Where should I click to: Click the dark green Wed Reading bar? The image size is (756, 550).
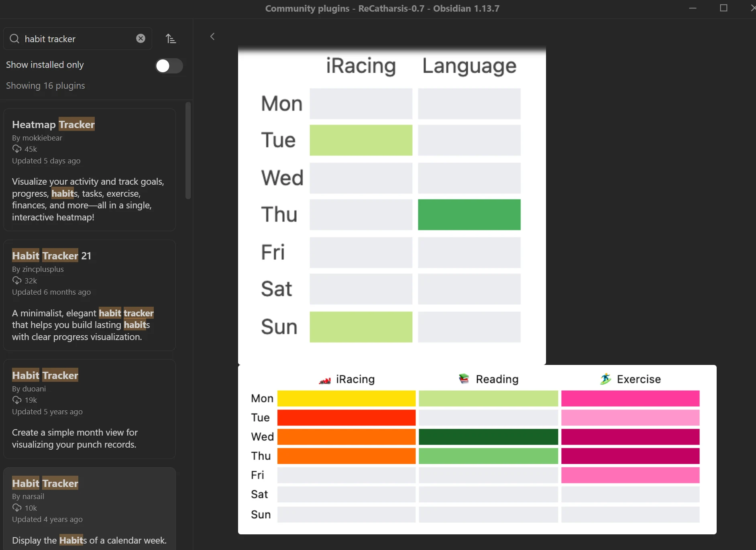tap(488, 437)
